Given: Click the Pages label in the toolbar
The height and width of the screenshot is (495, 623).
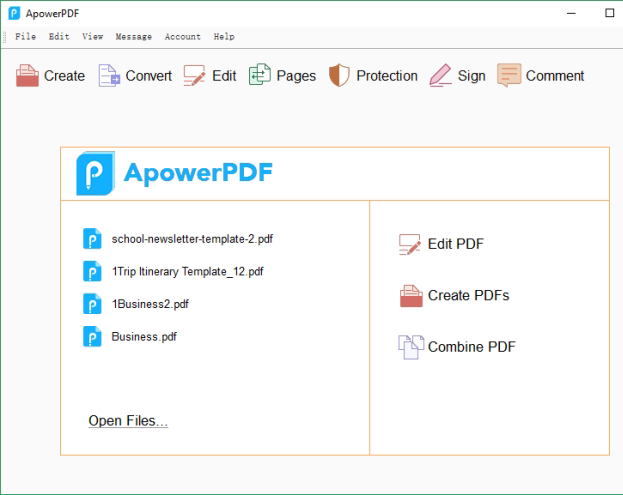Looking at the screenshot, I should [x=296, y=76].
